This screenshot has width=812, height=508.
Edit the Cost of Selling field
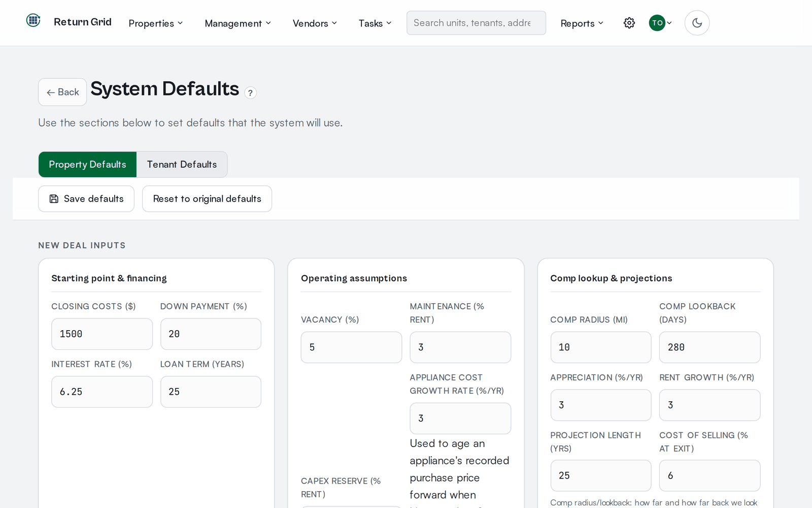(709, 475)
